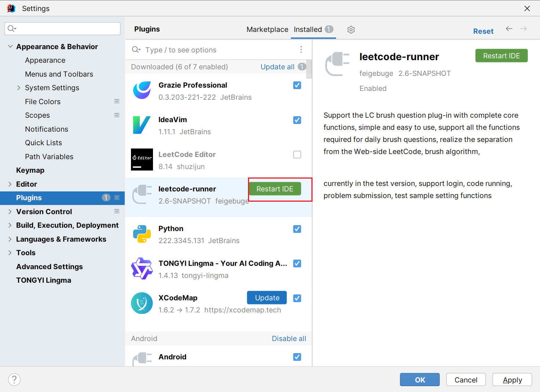Enable the LeetCode Editor plugin checkbox
540x392 pixels.
(297, 155)
